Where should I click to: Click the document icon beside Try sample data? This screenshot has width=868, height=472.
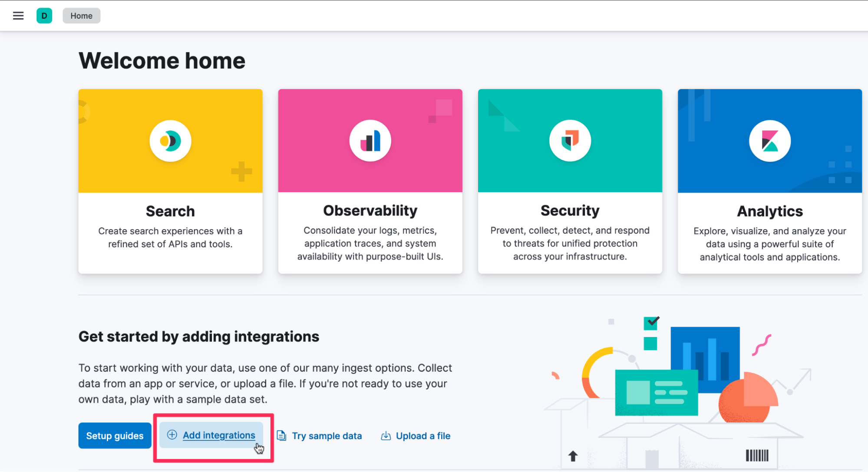pos(281,436)
